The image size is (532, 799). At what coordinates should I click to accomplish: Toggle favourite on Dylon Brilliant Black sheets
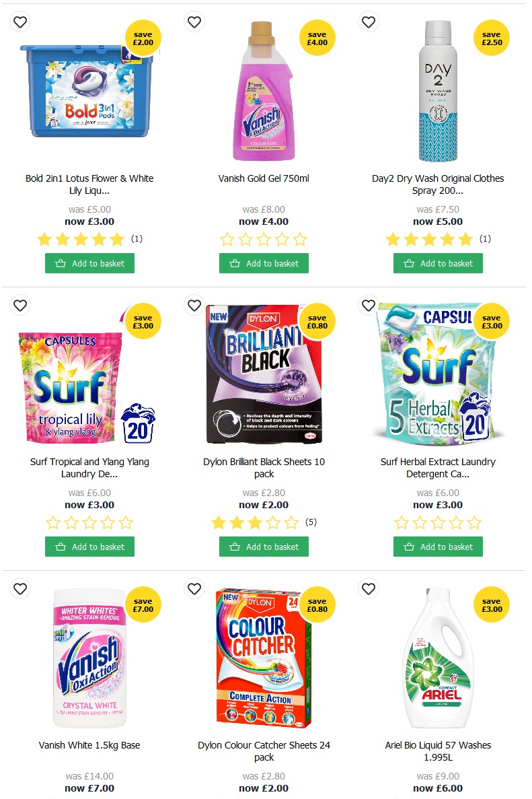(194, 305)
